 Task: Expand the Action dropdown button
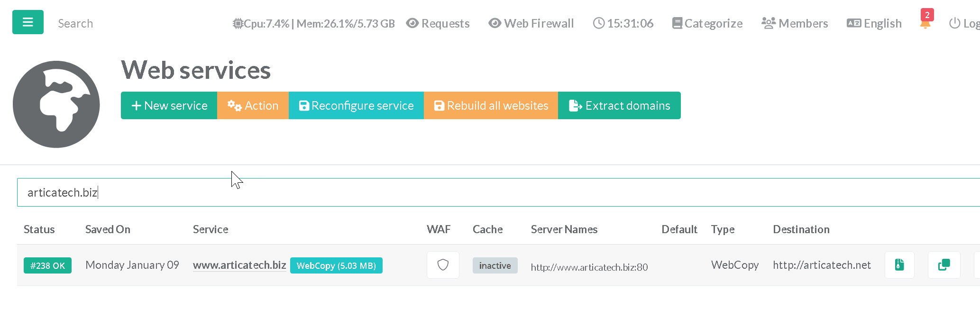(253, 105)
